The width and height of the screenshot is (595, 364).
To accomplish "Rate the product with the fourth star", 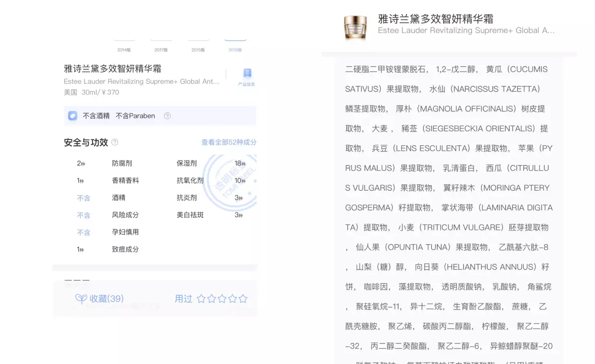I will (233, 299).
